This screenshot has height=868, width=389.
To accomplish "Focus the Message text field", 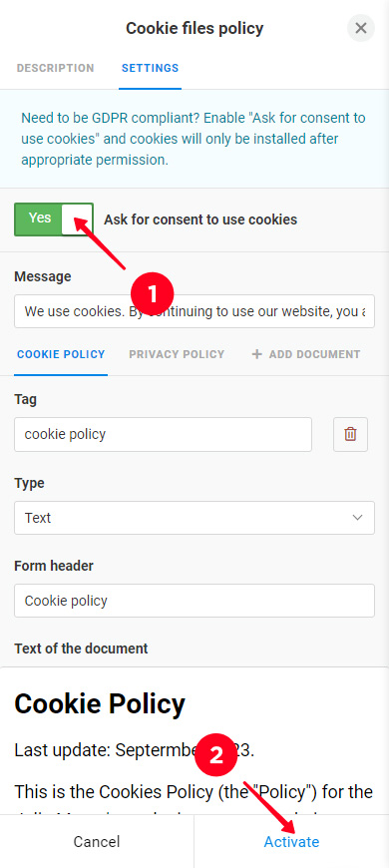I will [194, 311].
